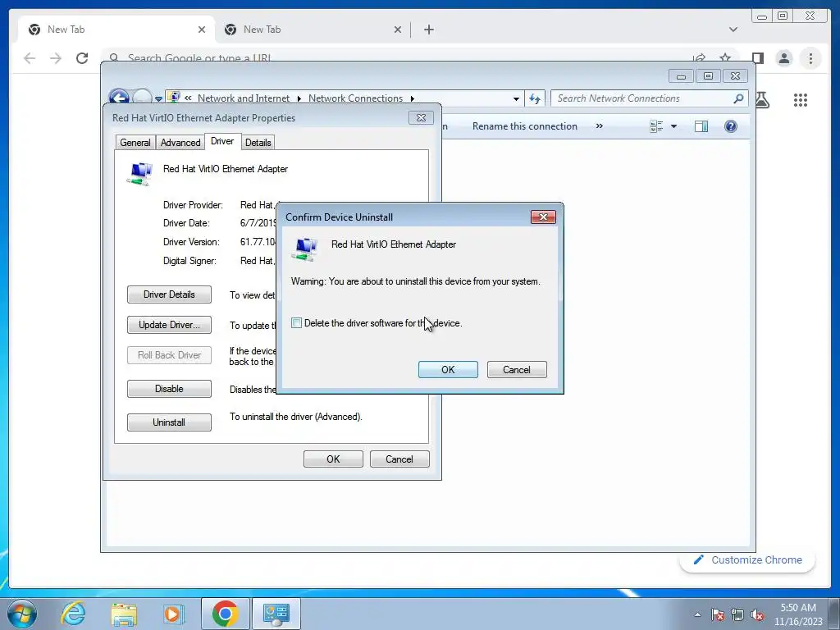840x630 pixels.
Task: Open Google apps grid icon
Action: click(x=801, y=99)
